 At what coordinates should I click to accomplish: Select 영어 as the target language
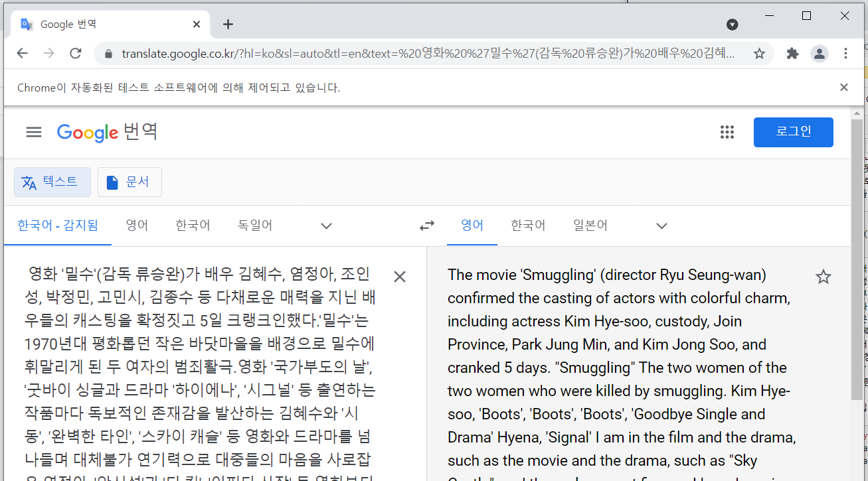click(472, 226)
